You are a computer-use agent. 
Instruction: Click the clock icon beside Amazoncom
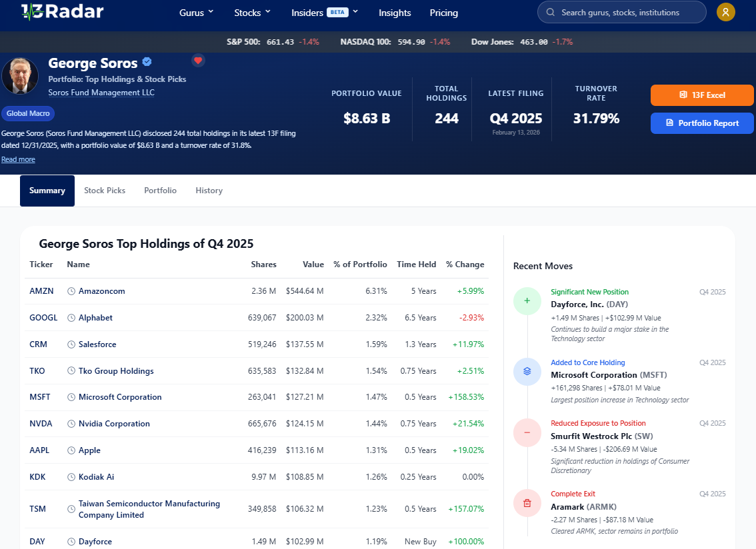(71, 291)
